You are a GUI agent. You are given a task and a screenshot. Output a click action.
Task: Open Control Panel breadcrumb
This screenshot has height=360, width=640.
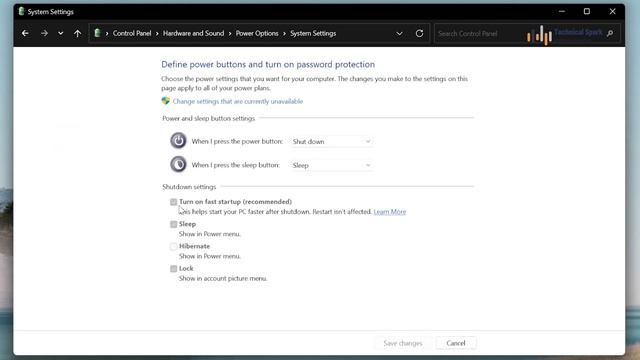[132, 33]
